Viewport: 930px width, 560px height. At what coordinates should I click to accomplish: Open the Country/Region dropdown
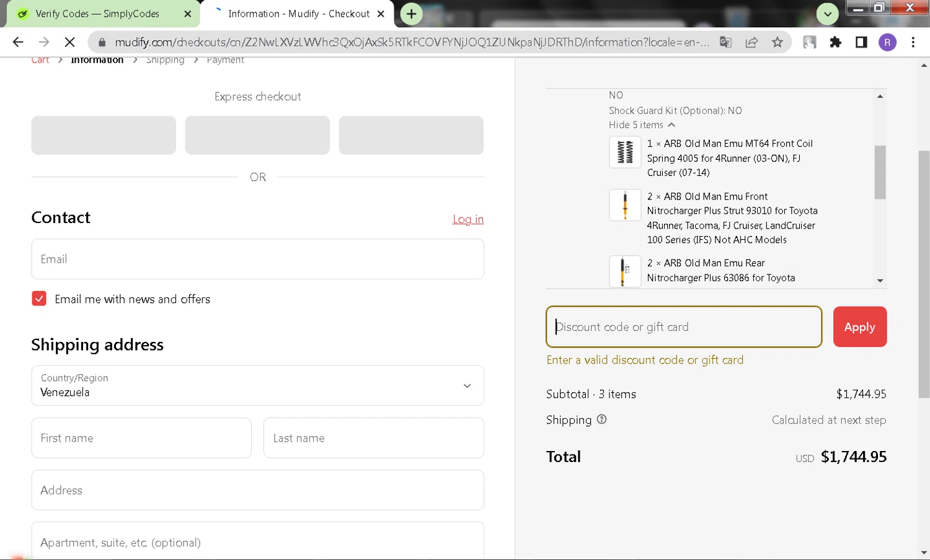(x=257, y=385)
